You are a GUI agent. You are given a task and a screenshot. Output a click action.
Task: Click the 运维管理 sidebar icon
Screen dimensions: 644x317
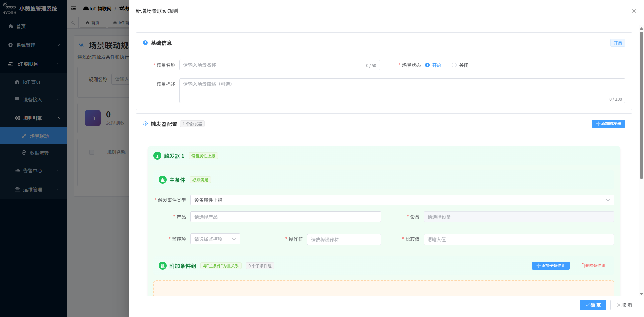17,189
